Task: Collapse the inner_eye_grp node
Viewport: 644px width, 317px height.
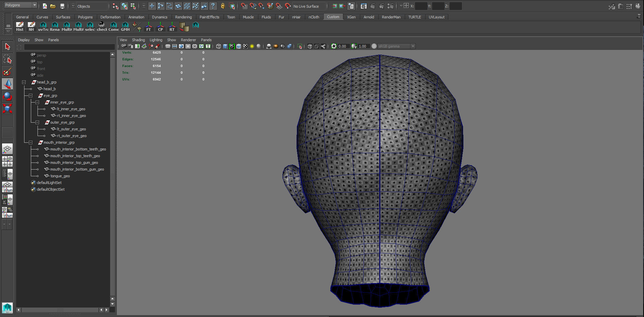Action: pos(37,102)
